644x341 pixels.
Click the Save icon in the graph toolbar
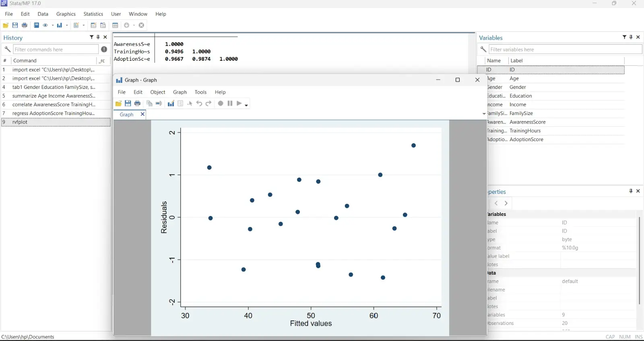pos(128,104)
